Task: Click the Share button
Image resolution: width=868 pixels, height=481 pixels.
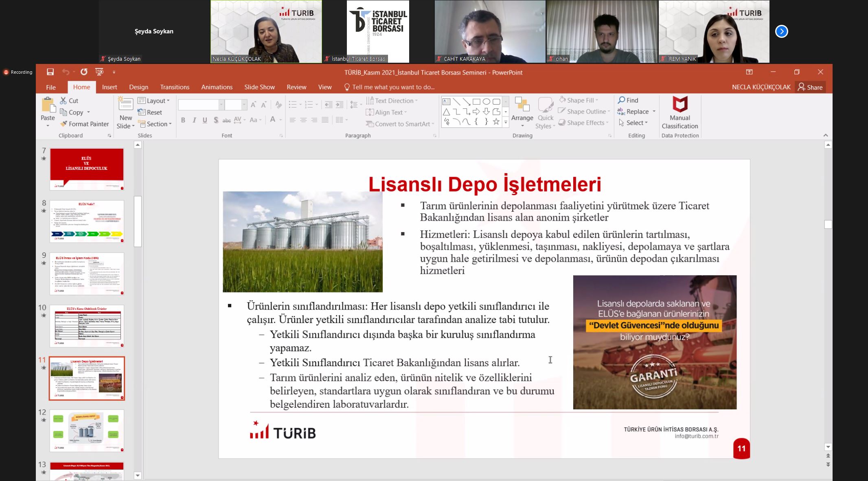Action: tap(810, 87)
